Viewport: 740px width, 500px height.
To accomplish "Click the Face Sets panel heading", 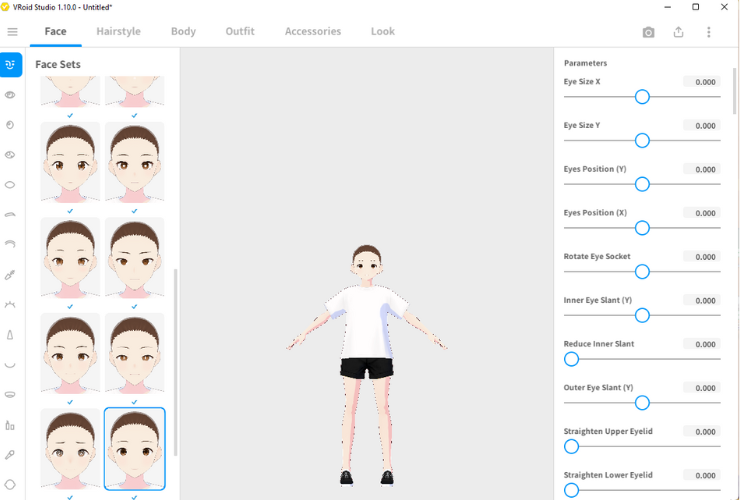I will click(x=58, y=64).
